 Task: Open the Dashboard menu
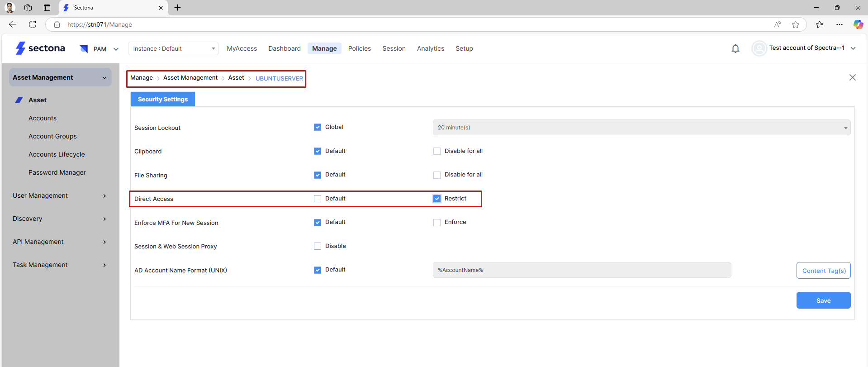click(285, 48)
